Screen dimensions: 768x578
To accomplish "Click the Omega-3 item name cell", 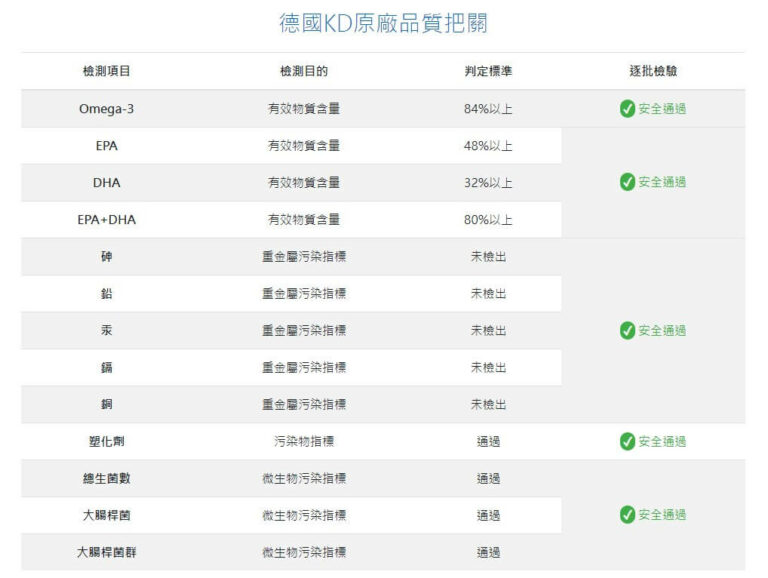I will click(106, 109).
